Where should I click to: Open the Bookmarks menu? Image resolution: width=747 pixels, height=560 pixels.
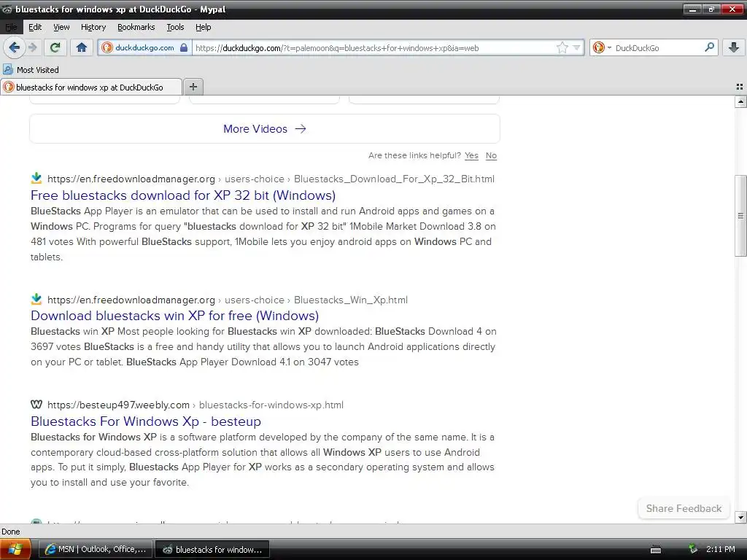(x=136, y=27)
